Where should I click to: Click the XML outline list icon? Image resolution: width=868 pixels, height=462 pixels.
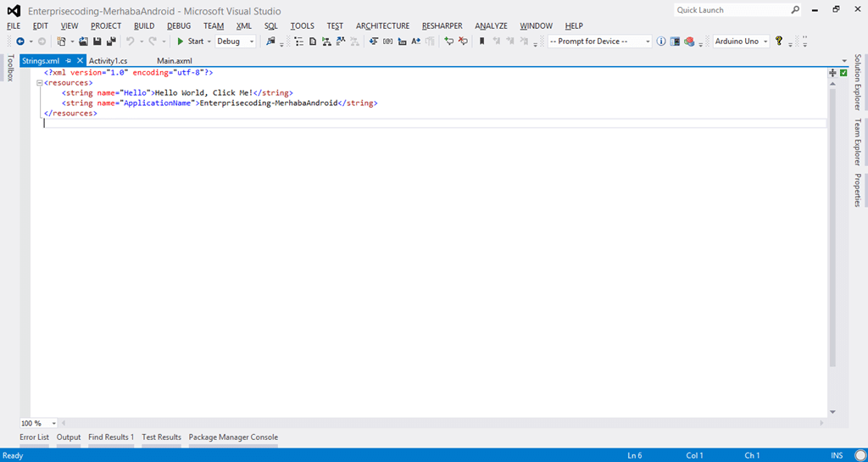click(299, 42)
